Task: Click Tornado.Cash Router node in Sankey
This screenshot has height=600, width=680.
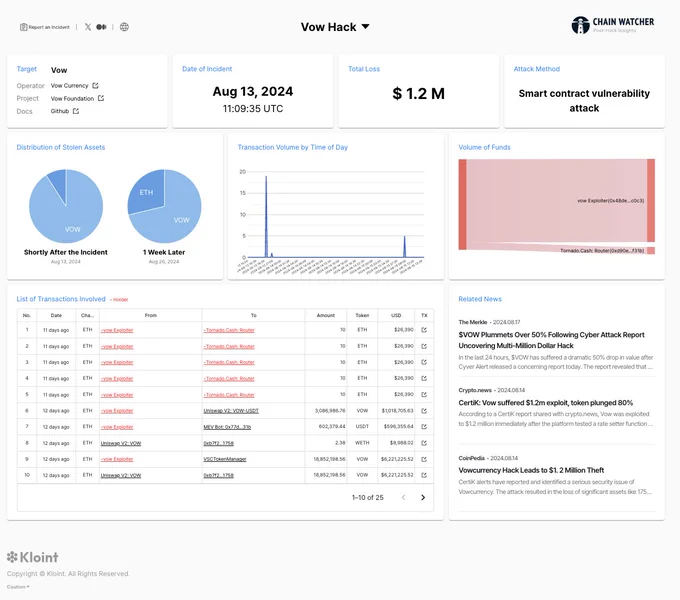Action: coord(651,251)
